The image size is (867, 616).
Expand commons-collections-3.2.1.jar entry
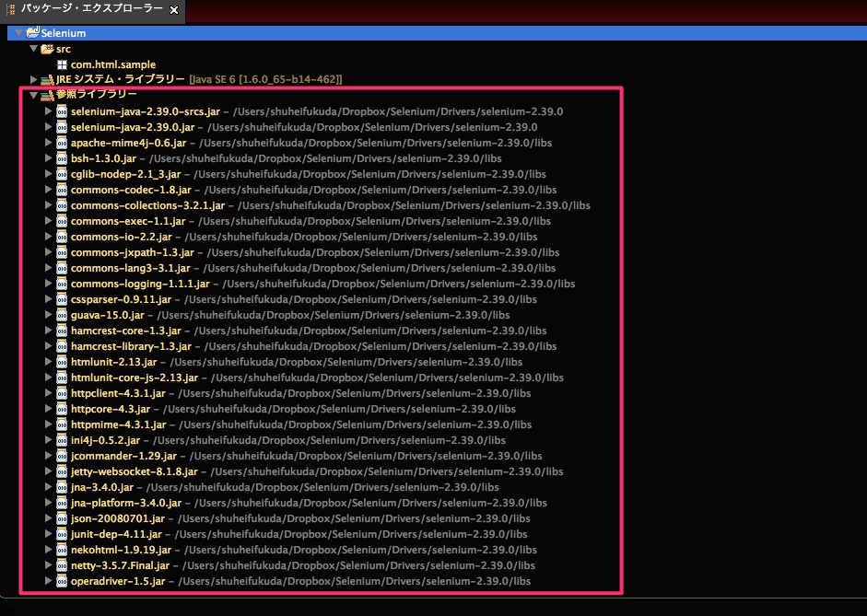(x=48, y=205)
